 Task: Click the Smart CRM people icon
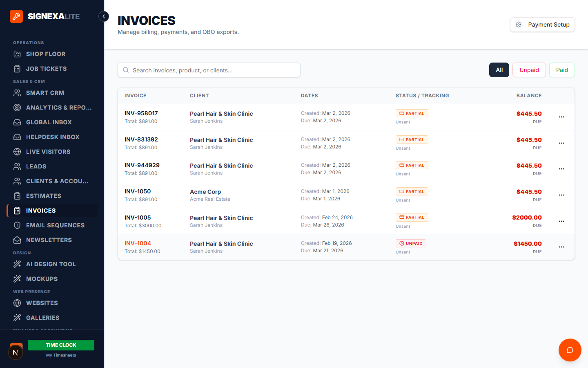pos(17,93)
